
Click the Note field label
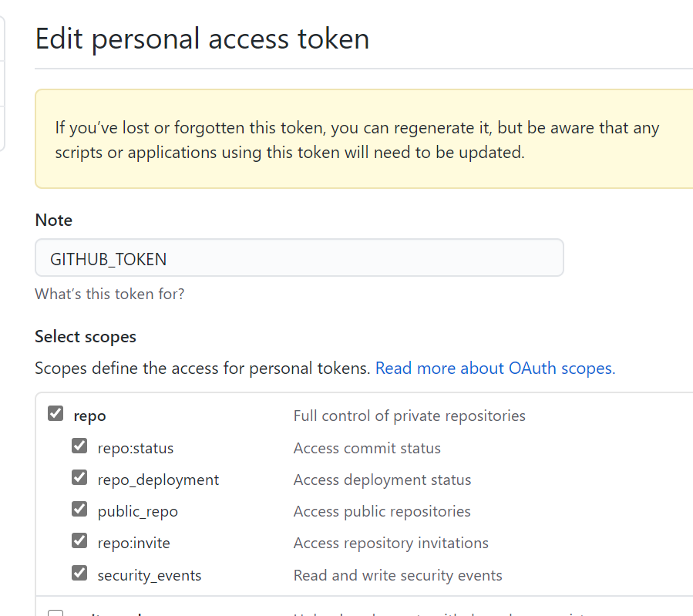(x=54, y=220)
